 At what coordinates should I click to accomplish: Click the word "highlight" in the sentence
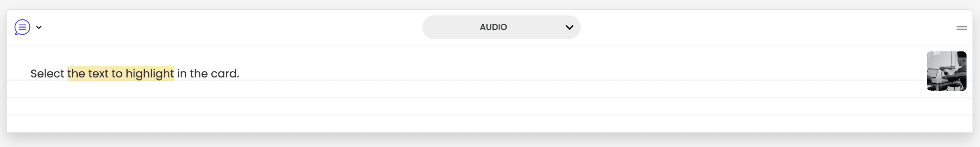tap(150, 74)
